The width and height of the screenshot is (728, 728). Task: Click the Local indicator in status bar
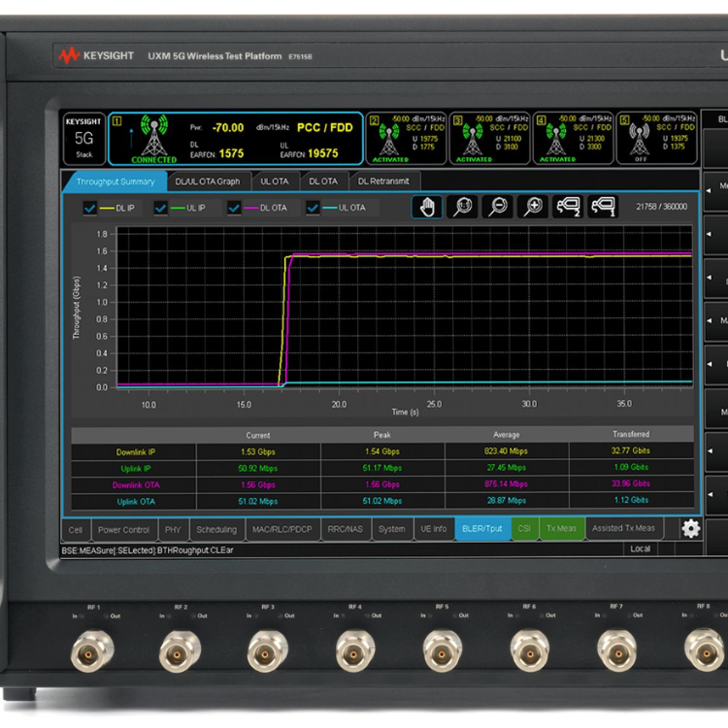641,548
